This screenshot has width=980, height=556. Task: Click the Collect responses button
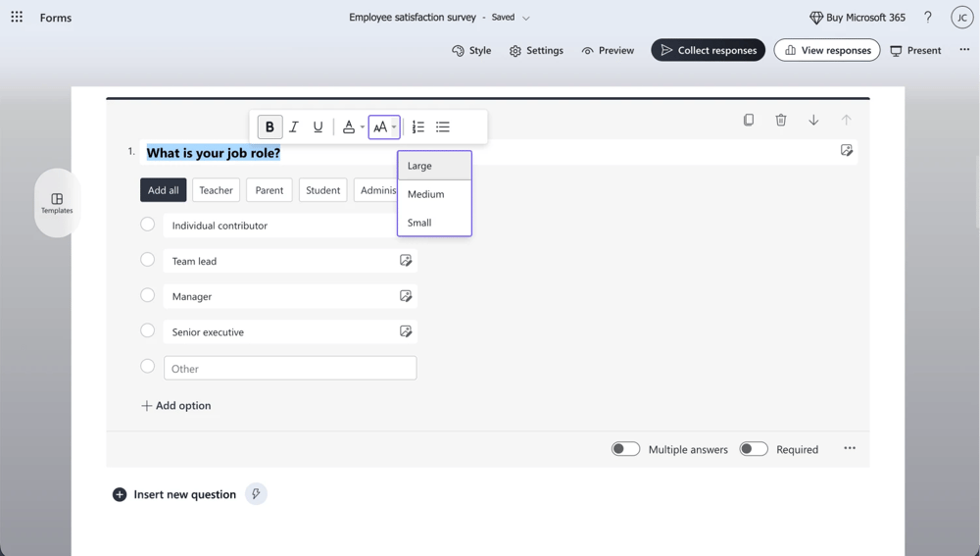708,50
